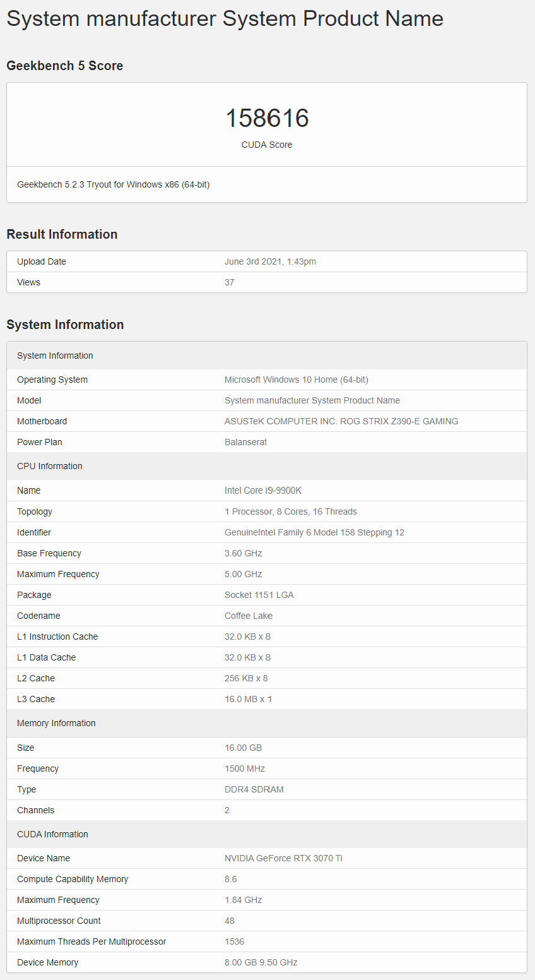Image resolution: width=535 pixels, height=980 pixels.
Task: Click the 'Operating System' row label
Action: (52, 379)
